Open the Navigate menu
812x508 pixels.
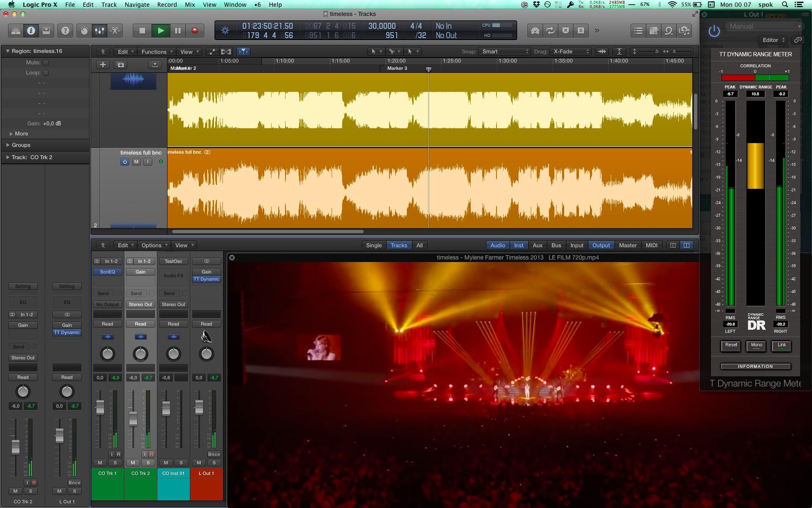(x=137, y=5)
